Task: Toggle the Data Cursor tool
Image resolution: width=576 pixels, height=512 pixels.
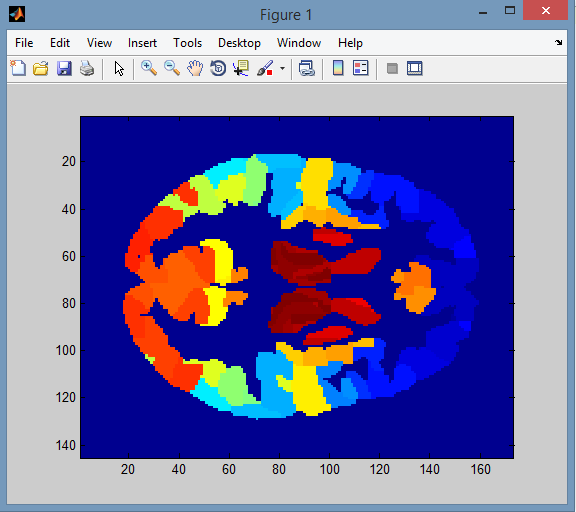Action: (x=241, y=68)
